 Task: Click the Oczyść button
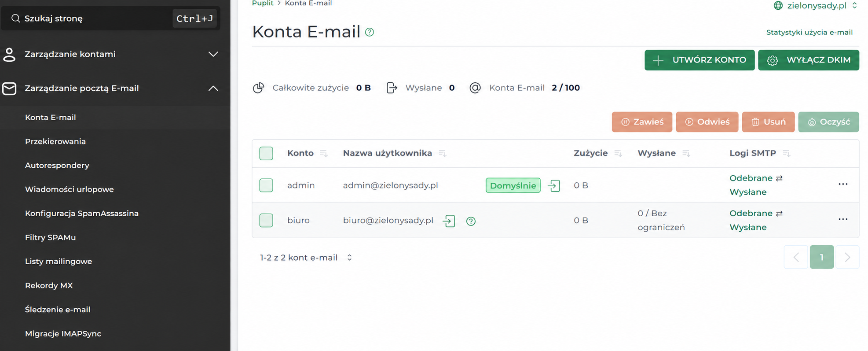click(829, 122)
